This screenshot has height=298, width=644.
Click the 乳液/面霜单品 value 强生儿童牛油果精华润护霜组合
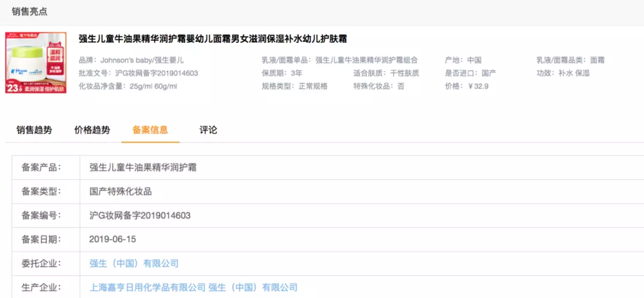click(366, 60)
